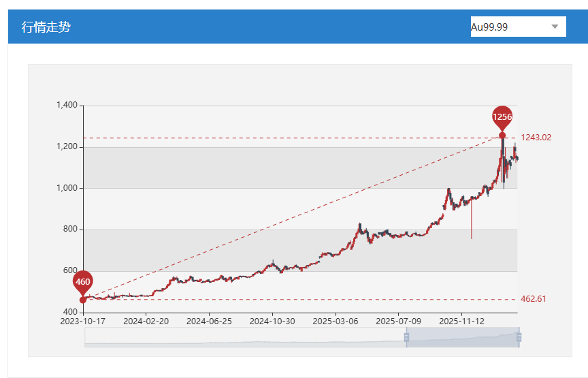Click the 1256 maximum price marker pin

(502, 117)
